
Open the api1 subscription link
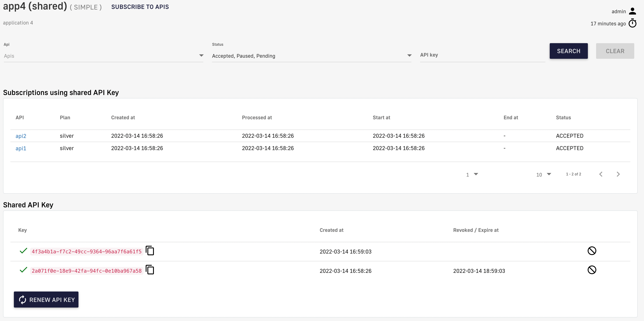pos(21,148)
